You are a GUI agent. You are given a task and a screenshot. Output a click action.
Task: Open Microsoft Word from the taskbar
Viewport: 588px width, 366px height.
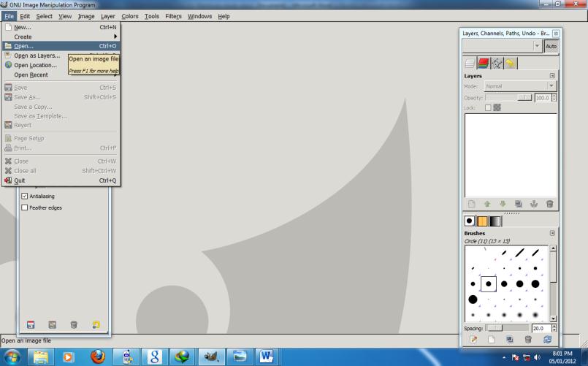267,357
